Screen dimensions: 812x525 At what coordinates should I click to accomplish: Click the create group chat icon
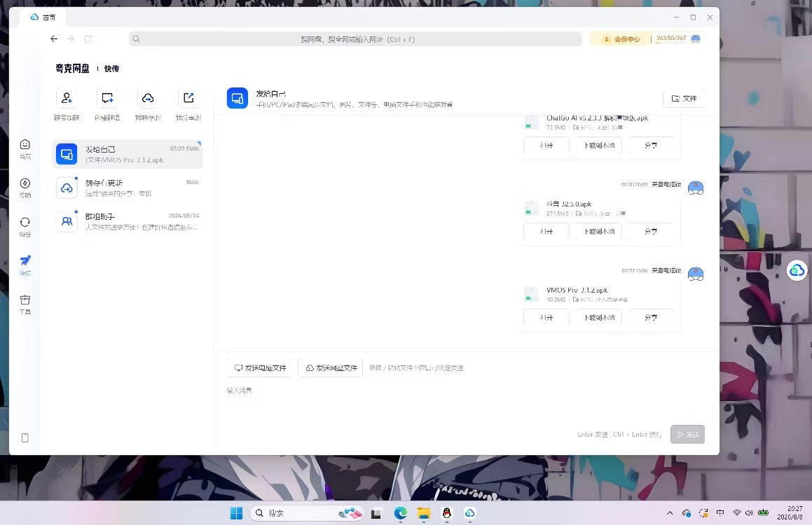point(107,98)
